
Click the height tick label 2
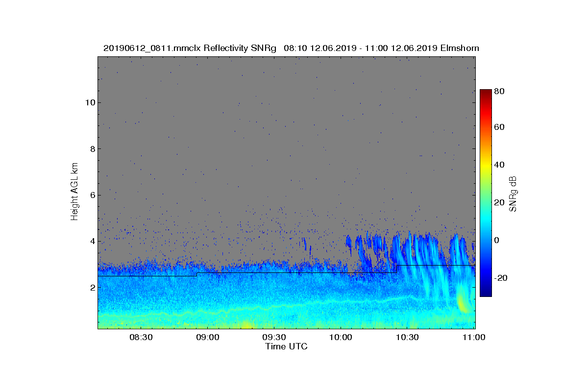click(92, 288)
